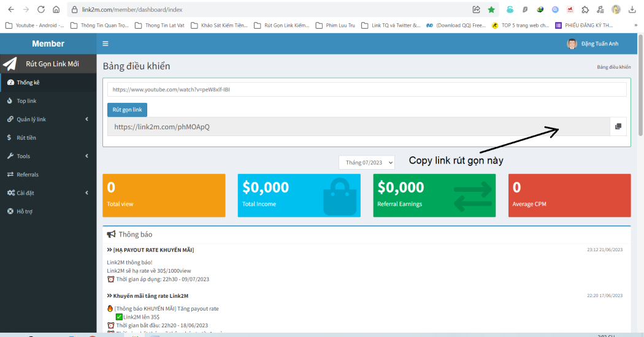The height and width of the screenshot is (337, 644).
Task: Click the paper plane logo icon
Action: [10, 64]
